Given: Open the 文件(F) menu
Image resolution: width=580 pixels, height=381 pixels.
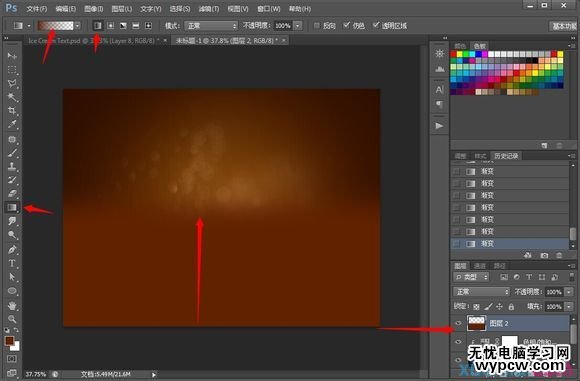Looking at the screenshot, I should [37, 9].
